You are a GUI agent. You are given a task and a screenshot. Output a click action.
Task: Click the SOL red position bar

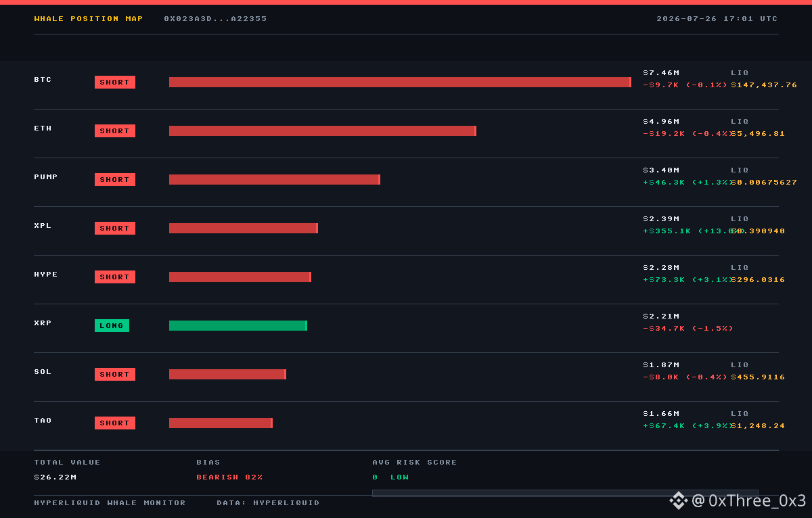click(x=227, y=375)
